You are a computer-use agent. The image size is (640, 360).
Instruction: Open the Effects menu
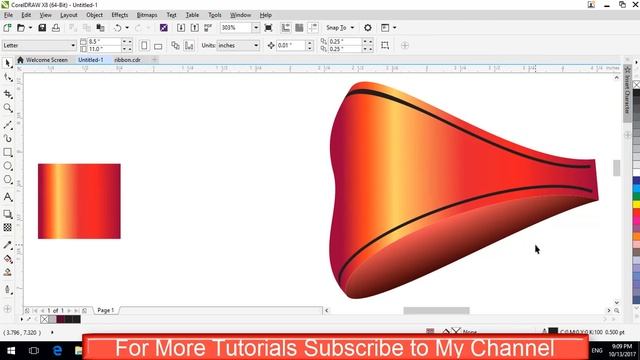click(x=120, y=15)
